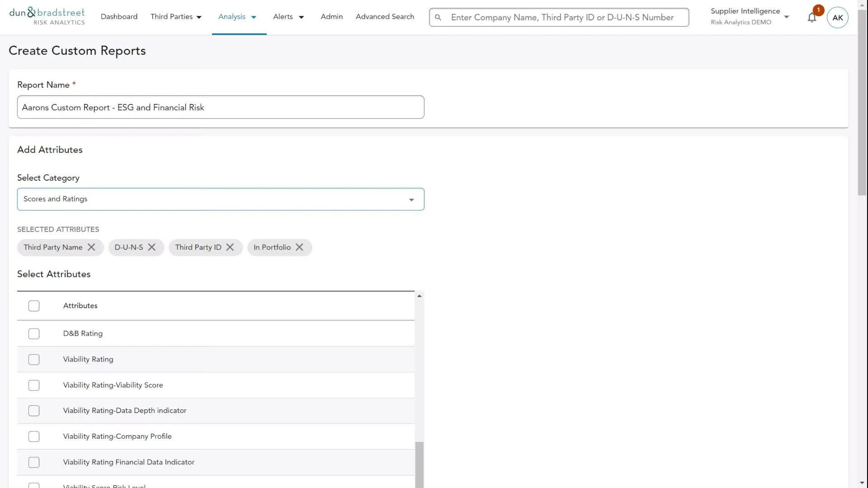Toggle the select-all Attributes header checkbox
Viewport: 868px width, 488px height.
click(x=34, y=306)
